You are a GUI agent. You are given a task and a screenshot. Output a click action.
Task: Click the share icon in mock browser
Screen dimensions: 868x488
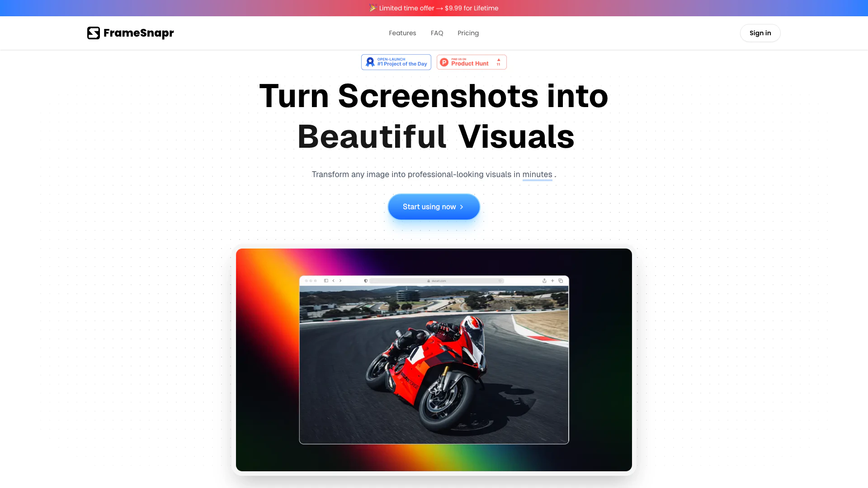(x=544, y=281)
